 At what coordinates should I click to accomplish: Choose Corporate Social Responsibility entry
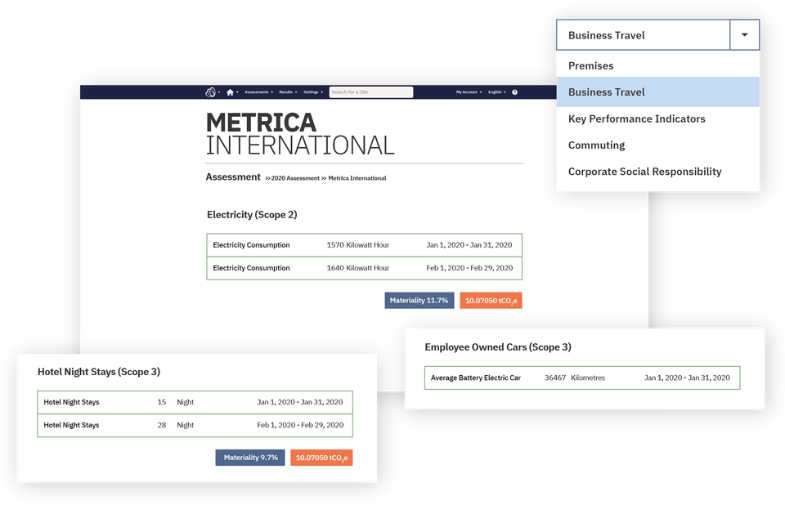coord(644,172)
